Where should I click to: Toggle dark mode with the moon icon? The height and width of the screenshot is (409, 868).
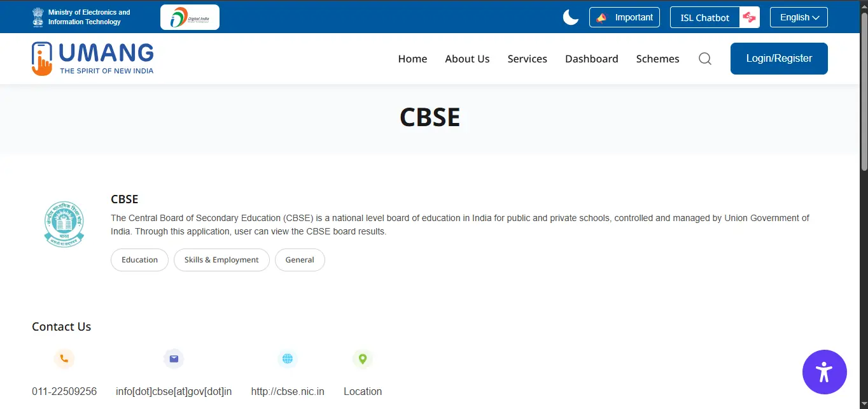click(x=570, y=17)
